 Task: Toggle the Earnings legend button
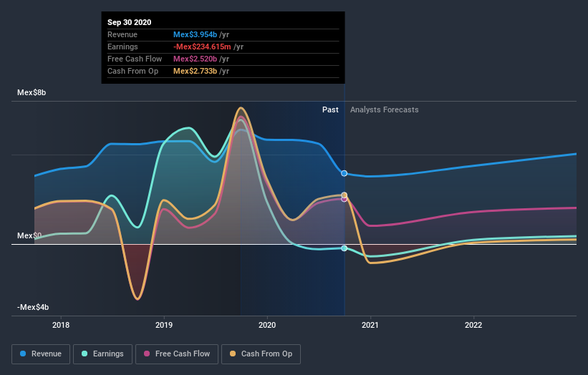coord(102,354)
